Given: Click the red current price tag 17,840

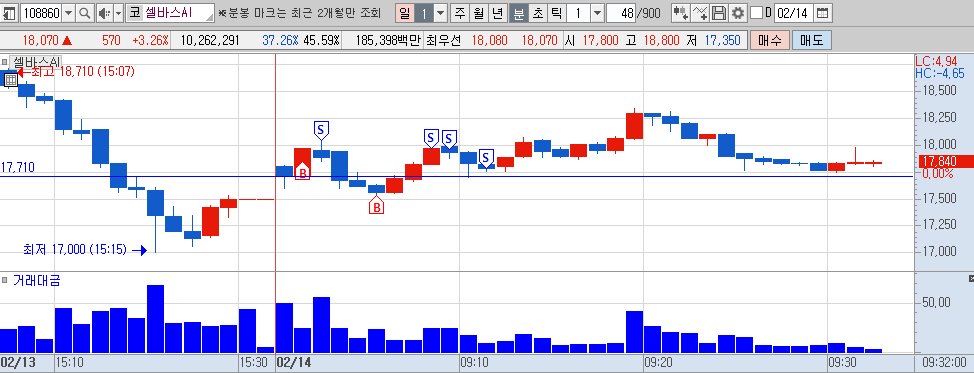Looking at the screenshot, I should 945,162.
